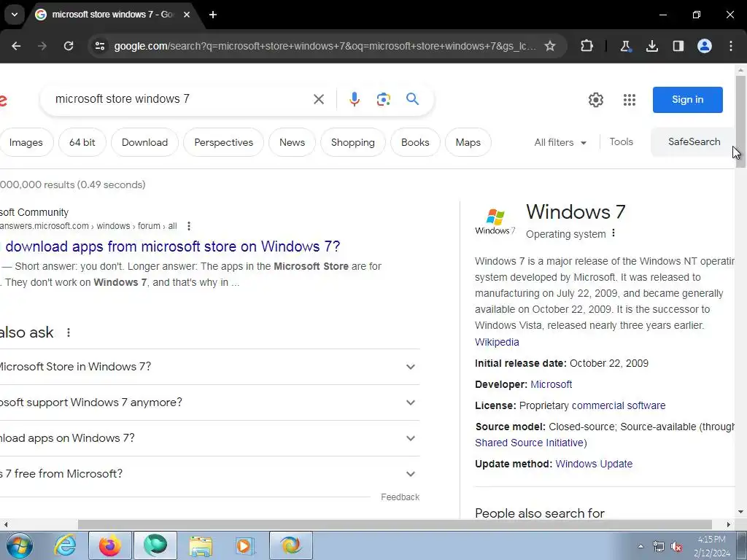Follow the Microsoft developer link
Viewport: 747px width, 560px height.
point(551,384)
